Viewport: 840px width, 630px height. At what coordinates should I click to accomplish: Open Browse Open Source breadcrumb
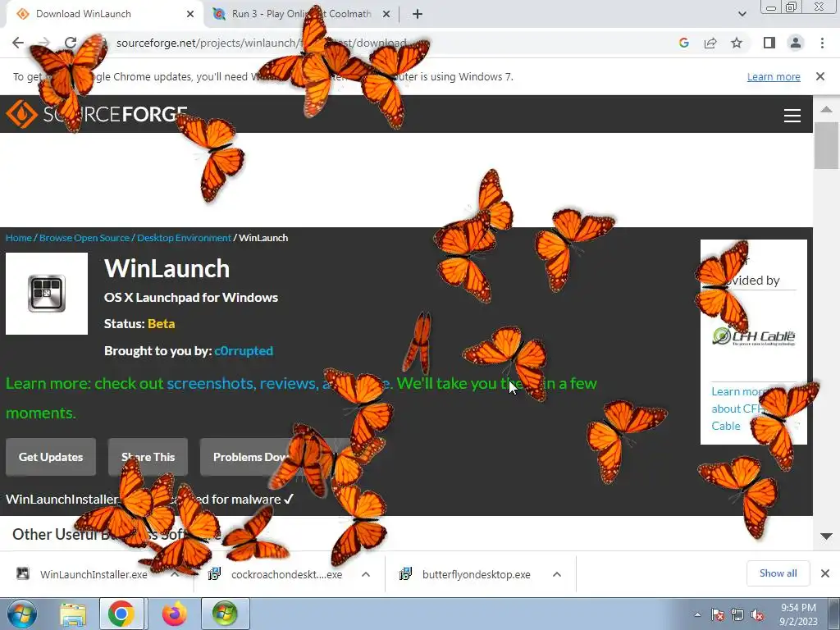[84, 238]
